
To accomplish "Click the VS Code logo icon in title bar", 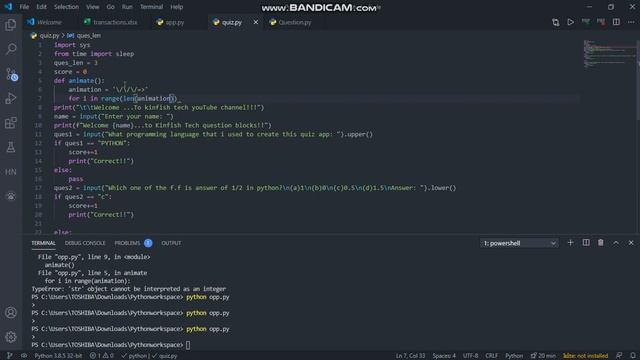I will click(8, 7).
